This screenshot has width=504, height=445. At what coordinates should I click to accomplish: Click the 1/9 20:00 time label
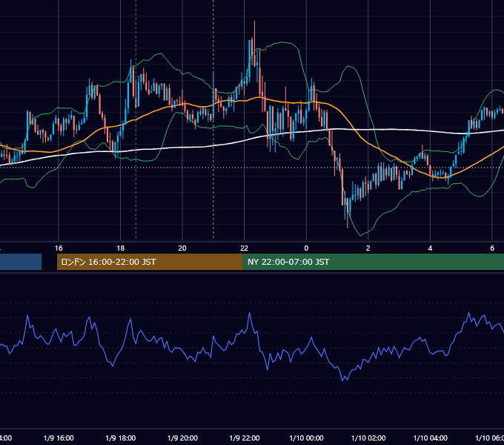[182, 438]
